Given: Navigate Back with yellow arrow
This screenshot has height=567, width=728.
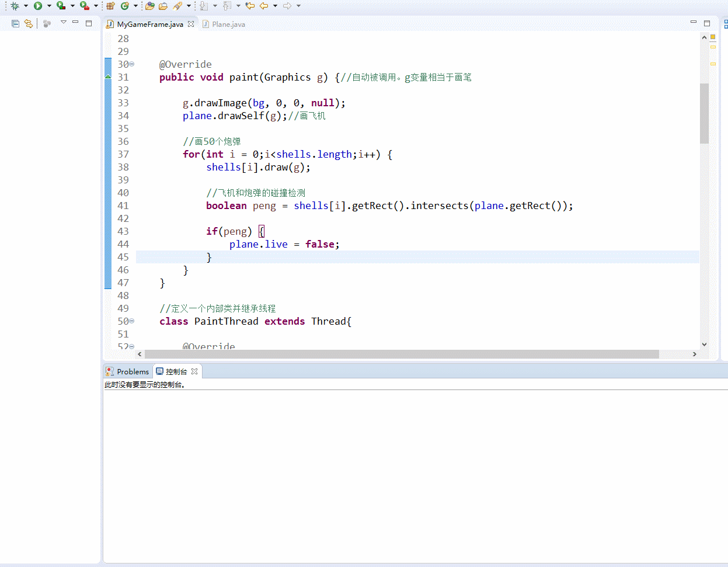Looking at the screenshot, I should [264, 6].
